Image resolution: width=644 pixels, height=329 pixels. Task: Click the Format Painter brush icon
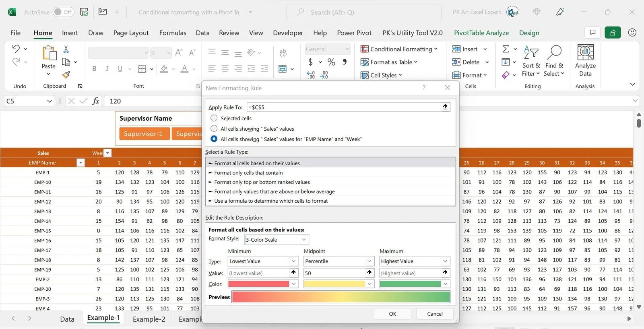point(66,75)
